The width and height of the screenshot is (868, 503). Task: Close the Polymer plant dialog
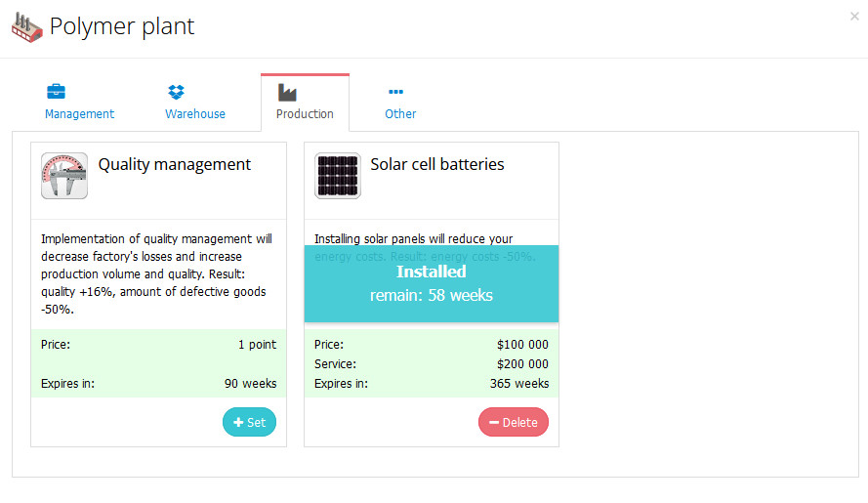point(854,16)
